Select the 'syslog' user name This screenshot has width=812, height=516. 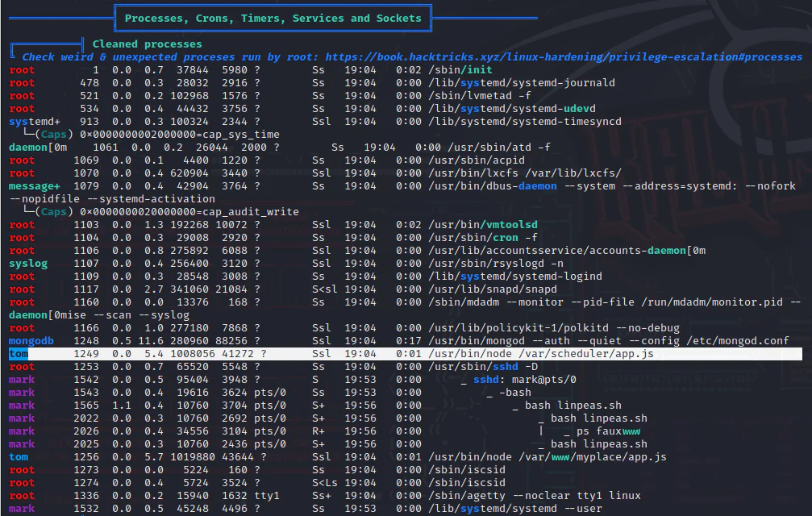[x=28, y=264]
